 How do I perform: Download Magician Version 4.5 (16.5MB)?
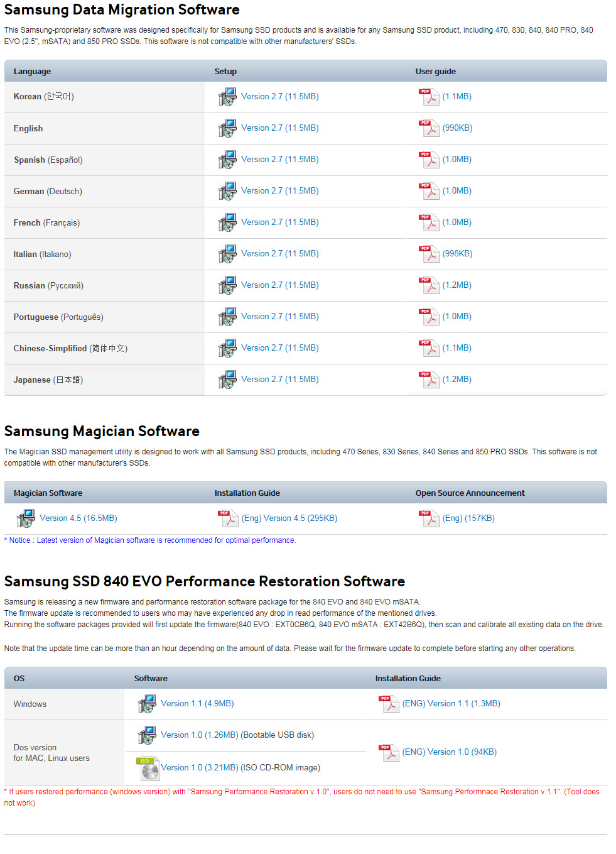tap(78, 518)
